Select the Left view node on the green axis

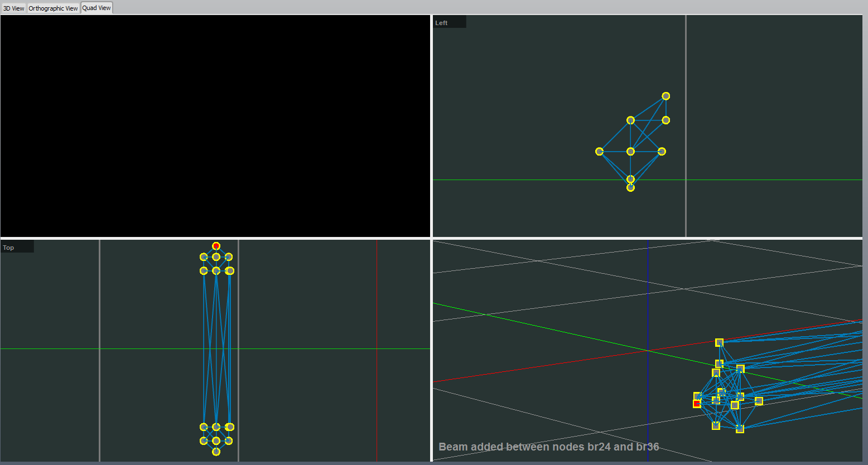tap(630, 179)
